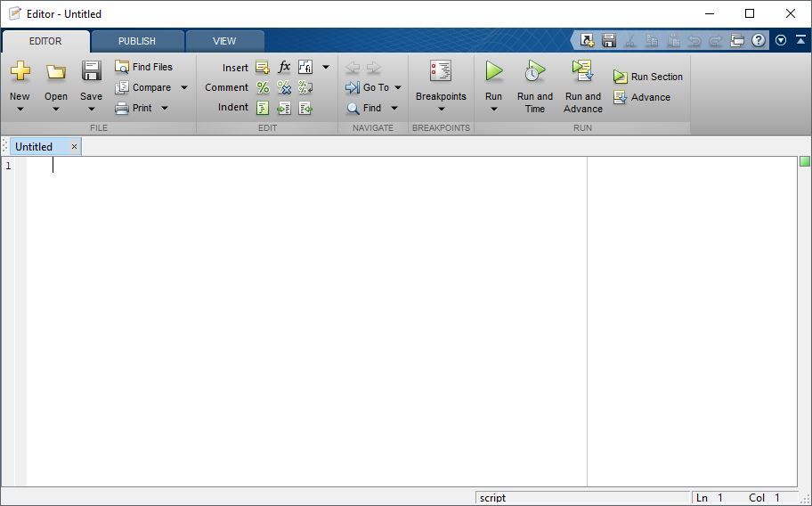Close the Untitled document tab
This screenshot has width=812, height=506.
click(x=74, y=147)
